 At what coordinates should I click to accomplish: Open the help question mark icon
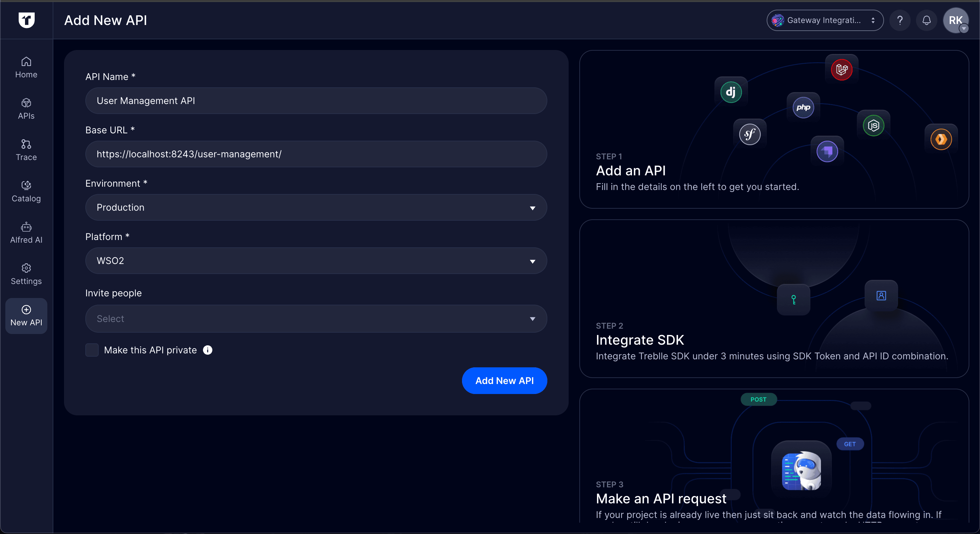pyautogui.click(x=900, y=20)
